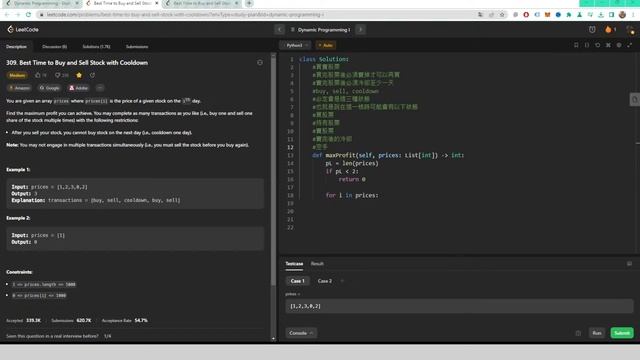
Task: Select Case 2 test case
Action: [325, 281]
